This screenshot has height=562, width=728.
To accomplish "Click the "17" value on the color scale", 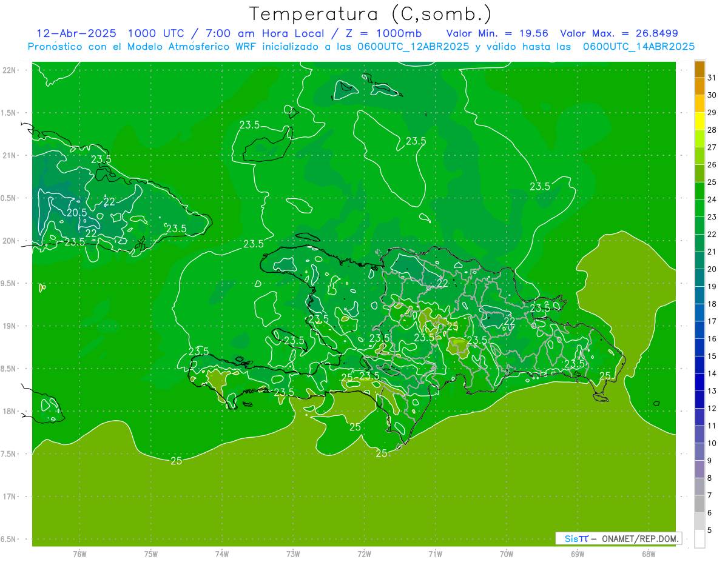I will 712,321.
